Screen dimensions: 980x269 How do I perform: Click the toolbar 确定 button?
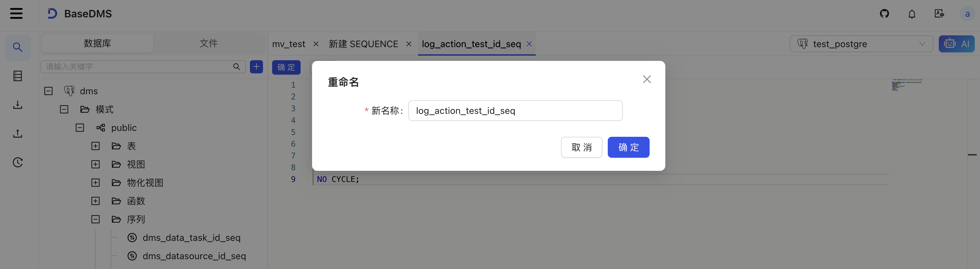[286, 67]
